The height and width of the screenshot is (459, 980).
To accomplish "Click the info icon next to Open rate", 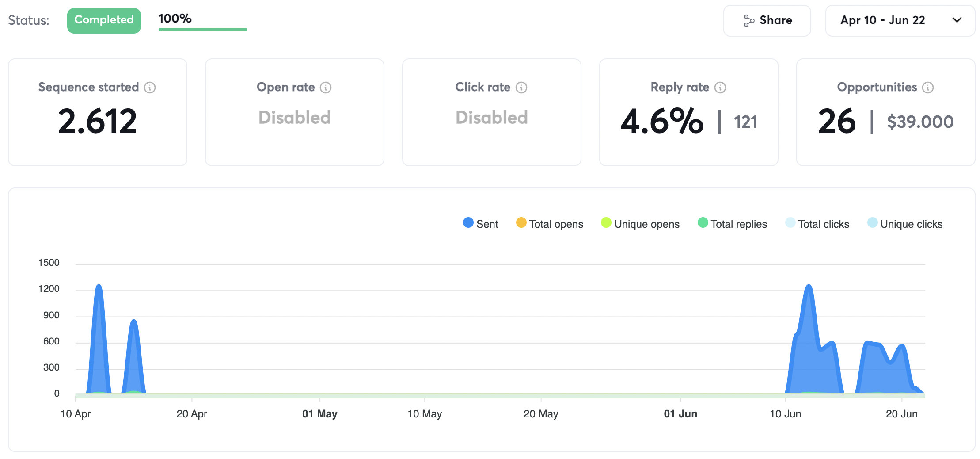I will 326,88.
